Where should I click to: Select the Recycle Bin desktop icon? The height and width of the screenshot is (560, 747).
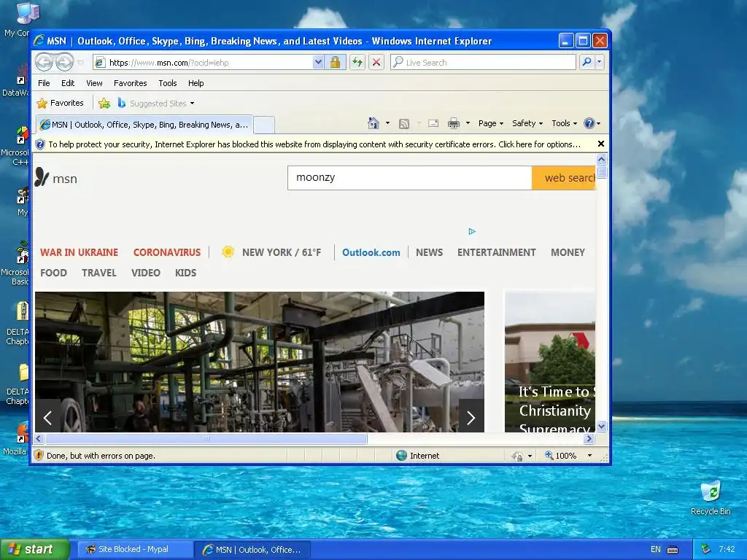click(711, 498)
